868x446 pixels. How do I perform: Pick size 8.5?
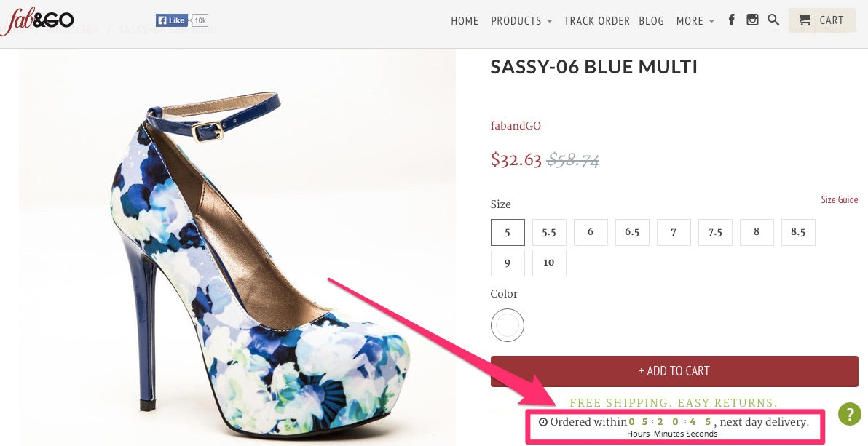point(798,232)
